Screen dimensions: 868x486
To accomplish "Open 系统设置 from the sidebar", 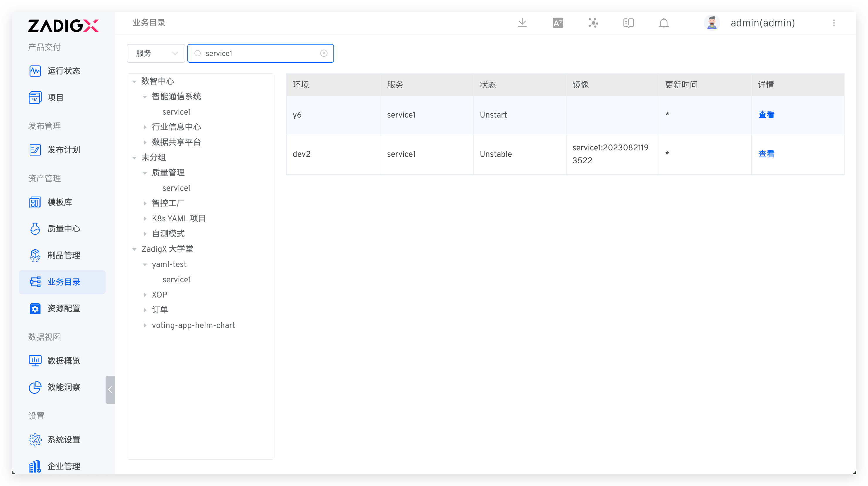I will click(x=63, y=439).
